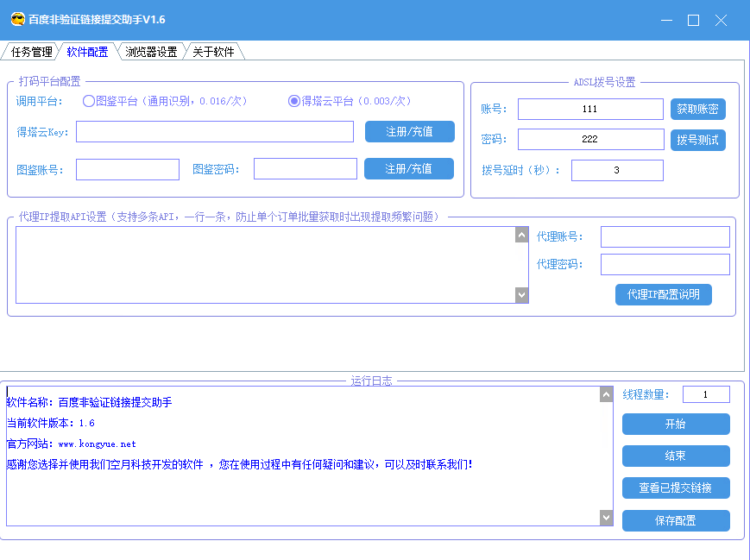Screen dimensions: 750x560
Task: Focus the 代理密码 input field
Action: click(665, 264)
